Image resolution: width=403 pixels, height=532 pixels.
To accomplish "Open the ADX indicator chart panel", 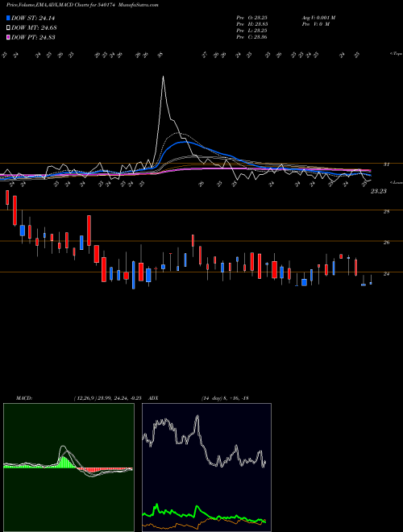I will 206,468.
